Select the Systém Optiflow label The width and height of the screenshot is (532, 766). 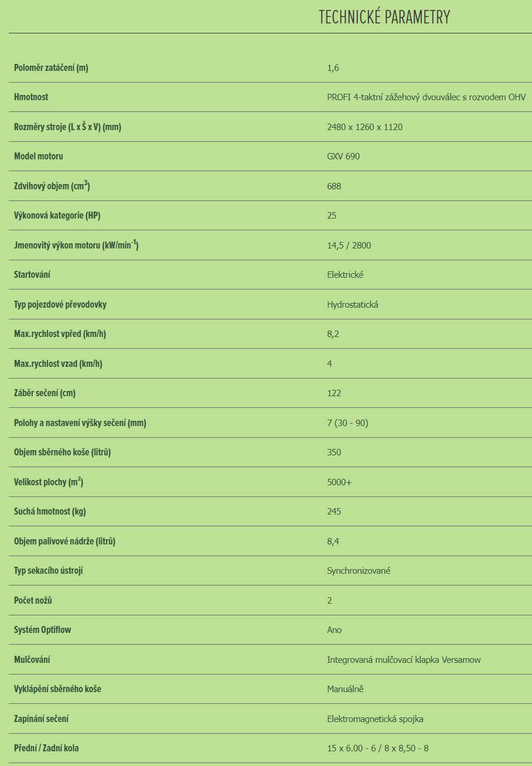[42, 630]
